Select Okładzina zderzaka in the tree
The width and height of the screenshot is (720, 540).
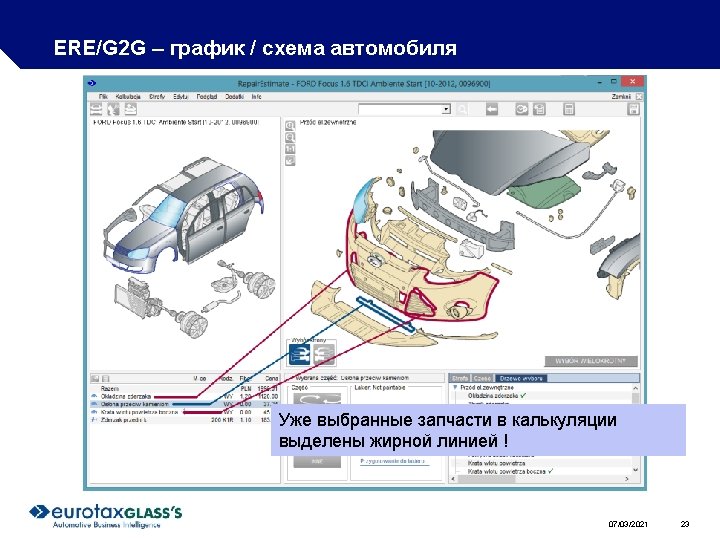[x=493, y=395]
